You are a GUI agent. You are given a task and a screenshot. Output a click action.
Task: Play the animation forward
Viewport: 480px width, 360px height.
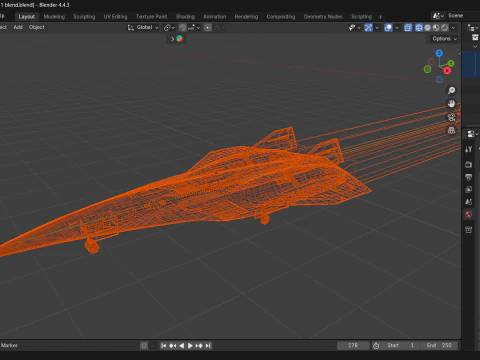click(190, 346)
